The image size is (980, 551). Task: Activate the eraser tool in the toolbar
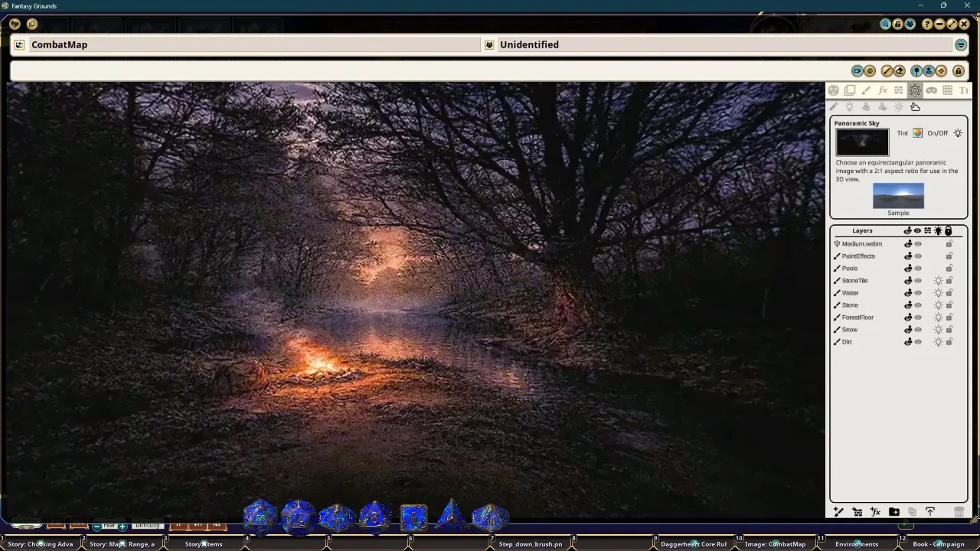(x=900, y=71)
